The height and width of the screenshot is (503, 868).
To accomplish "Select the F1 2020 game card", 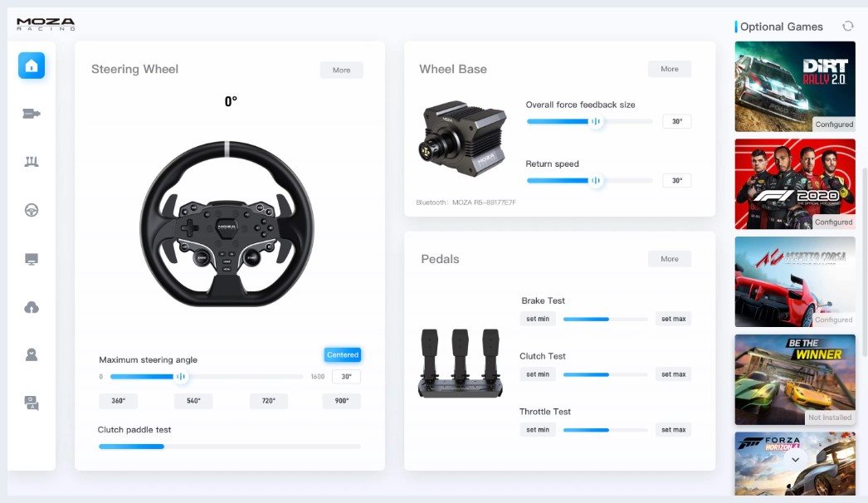I will [795, 184].
